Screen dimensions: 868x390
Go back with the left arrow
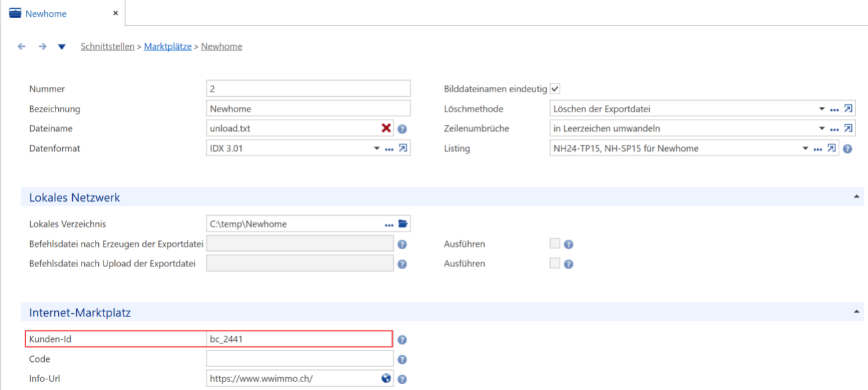(x=22, y=47)
